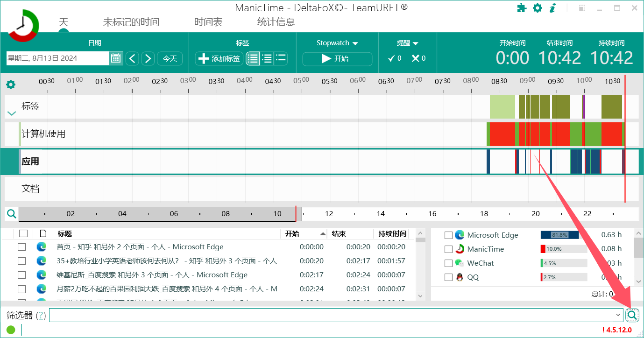Image resolution: width=644 pixels, height=338 pixels.
Task: Click the Microsoft Edge icon in summary list
Action: pyautogui.click(x=460, y=235)
